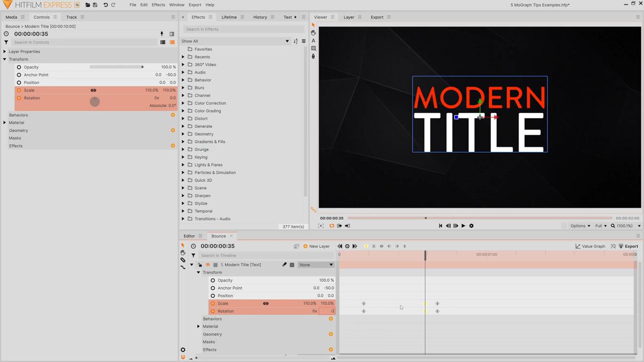
Task: Undo the last action
Action: 106,5
